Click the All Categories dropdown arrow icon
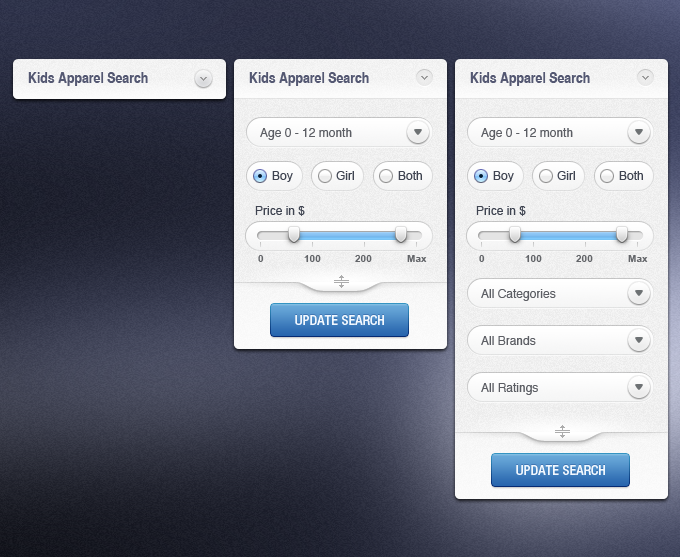 click(x=639, y=293)
